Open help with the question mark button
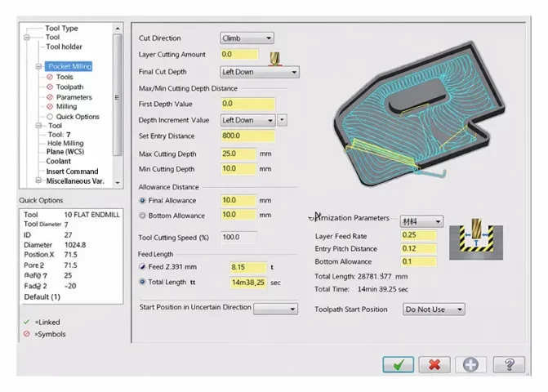The image size is (548, 392). [x=509, y=365]
